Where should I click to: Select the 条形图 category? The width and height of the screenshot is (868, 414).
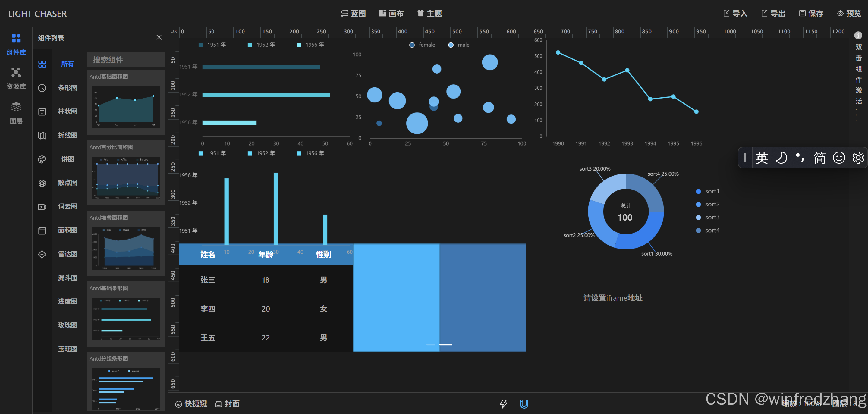[68, 88]
